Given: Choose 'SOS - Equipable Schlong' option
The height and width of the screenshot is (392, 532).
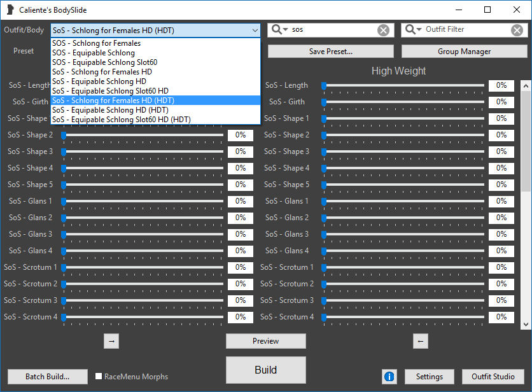Looking at the screenshot, I should point(156,53).
